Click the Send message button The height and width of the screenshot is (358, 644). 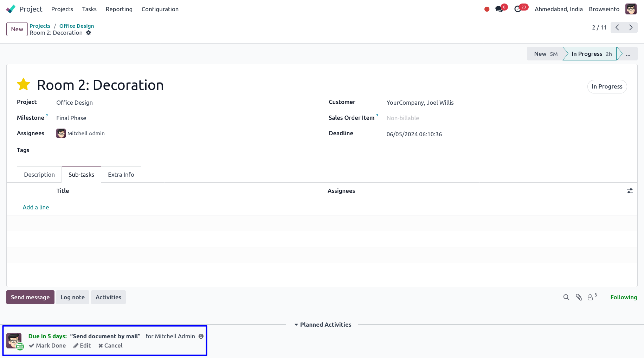(30, 297)
